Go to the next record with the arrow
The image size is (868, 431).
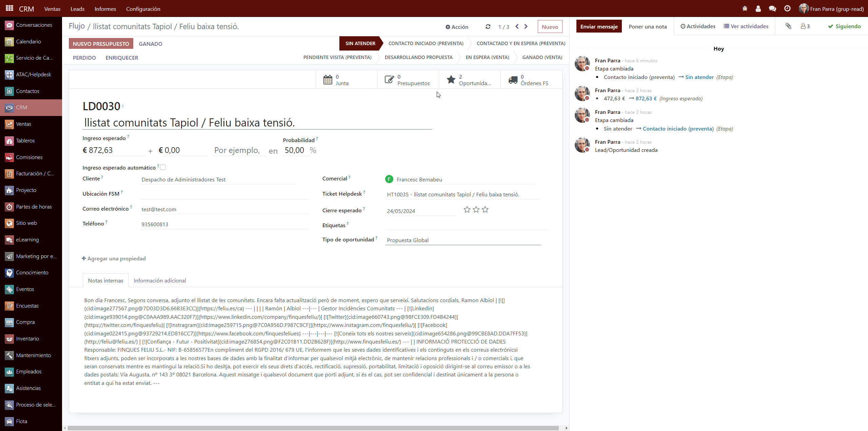click(x=526, y=26)
